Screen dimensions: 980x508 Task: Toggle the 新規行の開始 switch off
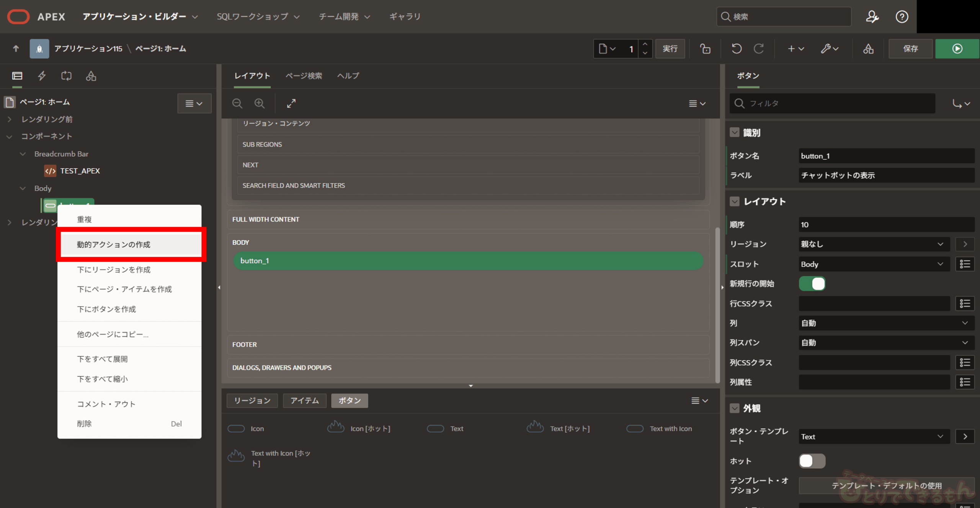tap(812, 284)
